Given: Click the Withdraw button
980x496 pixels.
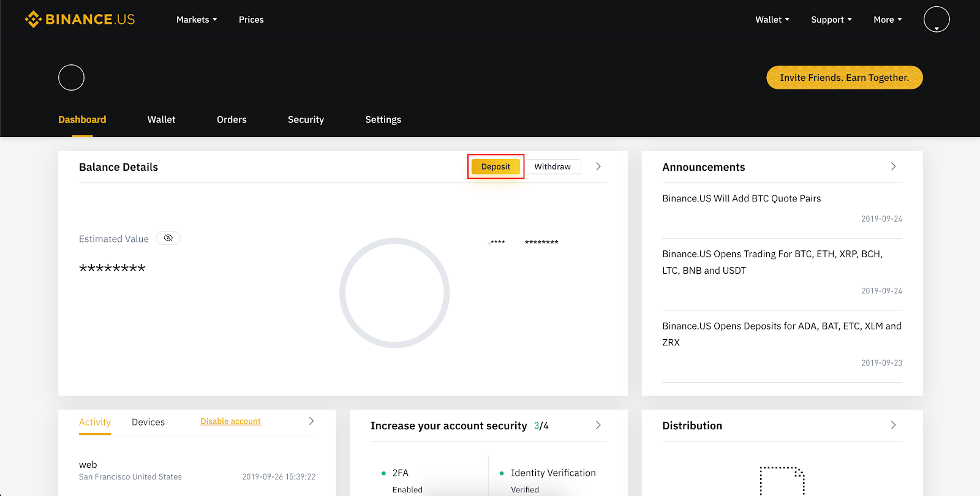Looking at the screenshot, I should (552, 167).
